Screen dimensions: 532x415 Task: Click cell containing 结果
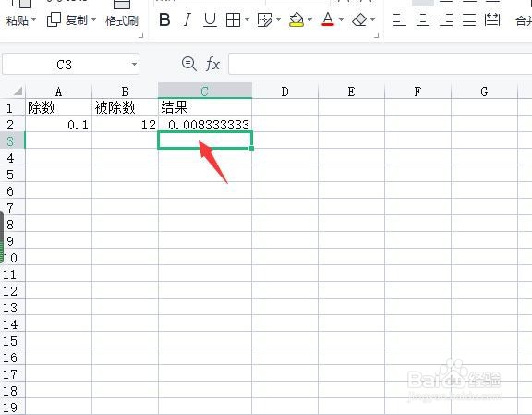pyautogui.click(x=205, y=107)
